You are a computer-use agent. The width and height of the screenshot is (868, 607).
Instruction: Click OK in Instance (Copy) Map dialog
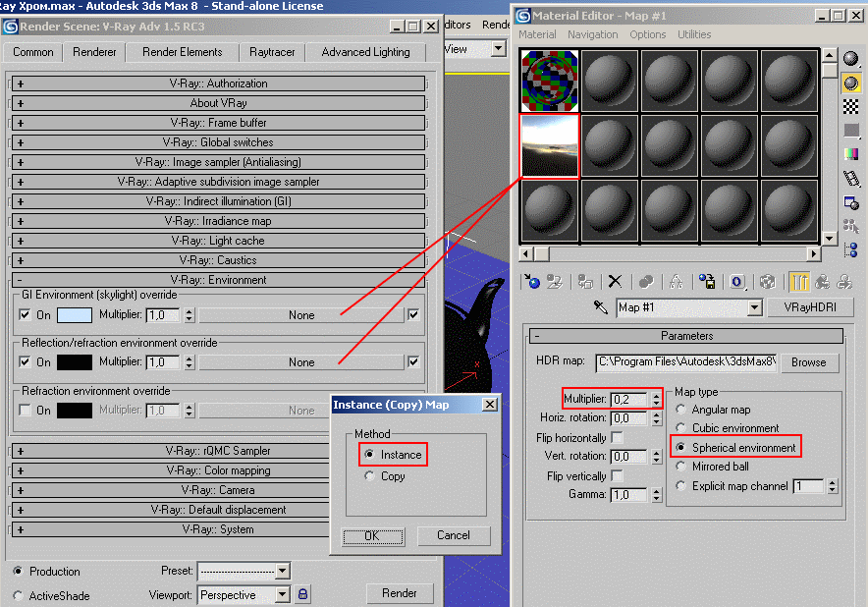tap(372, 536)
